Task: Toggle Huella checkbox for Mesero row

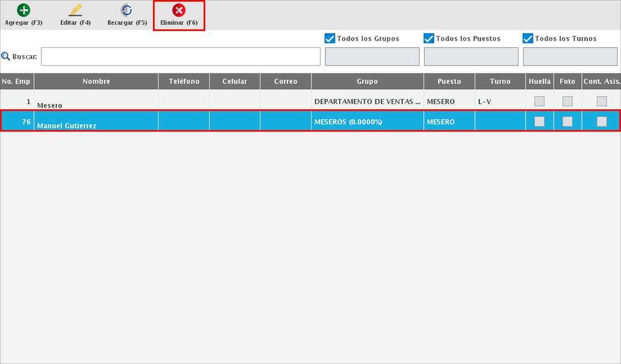Action: 539,101
